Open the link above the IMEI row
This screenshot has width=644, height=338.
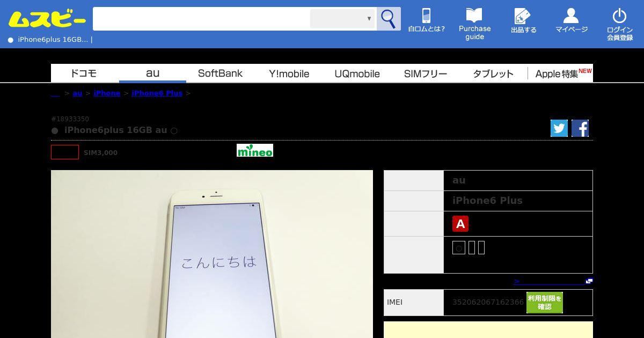(x=553, y=281)
